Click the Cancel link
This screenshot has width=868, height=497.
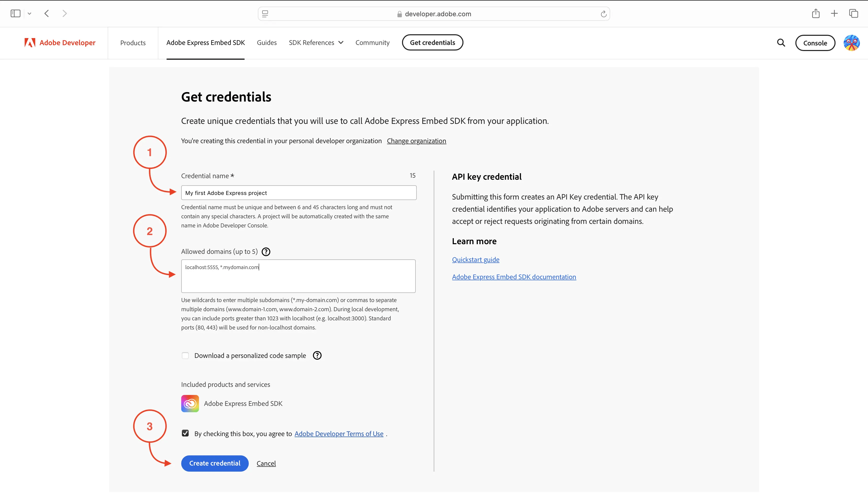(266, 463)
